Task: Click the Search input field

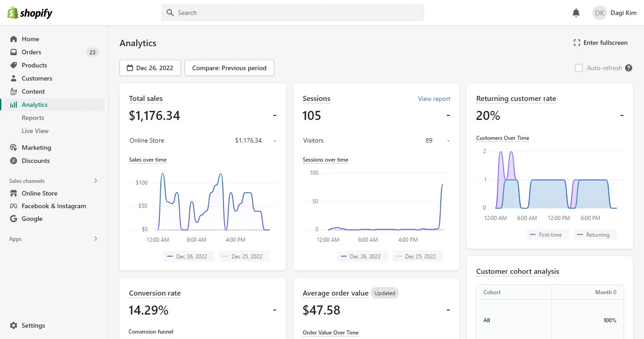Action: [x=292, y=13]
